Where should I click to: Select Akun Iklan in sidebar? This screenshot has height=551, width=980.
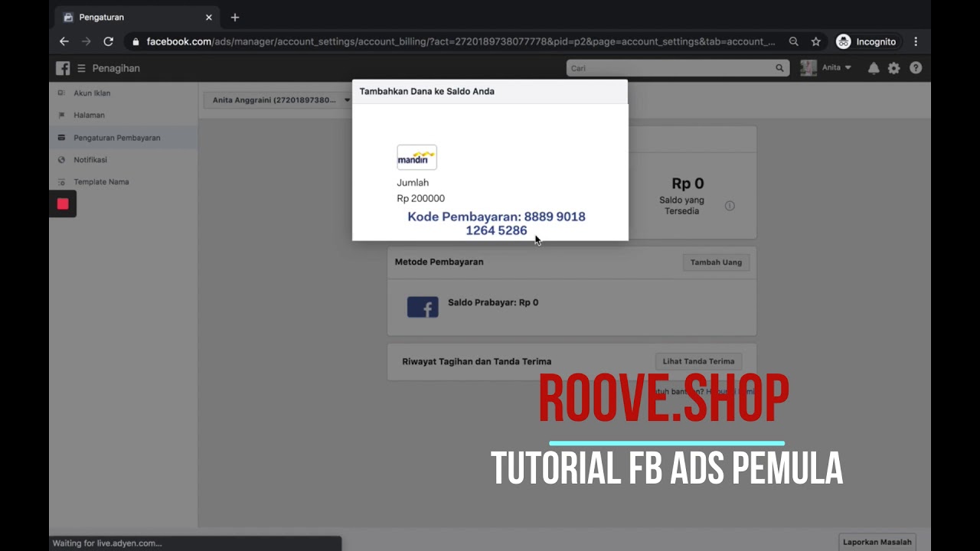click(92, 93)
